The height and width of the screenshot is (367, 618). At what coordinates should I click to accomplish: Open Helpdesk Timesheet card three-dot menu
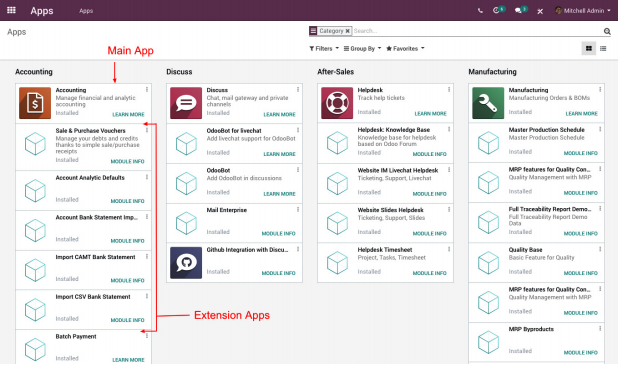pos(449,249)
